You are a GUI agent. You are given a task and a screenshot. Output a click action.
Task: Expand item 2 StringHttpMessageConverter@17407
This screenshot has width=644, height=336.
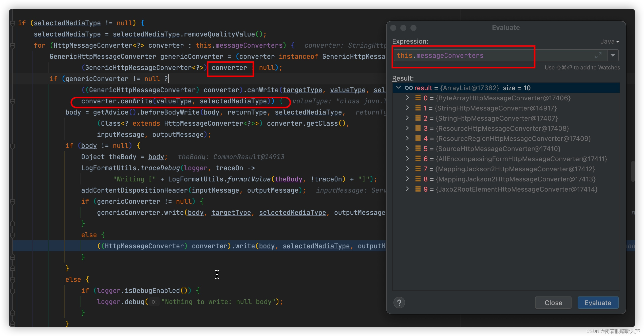[x=407, y=118]
